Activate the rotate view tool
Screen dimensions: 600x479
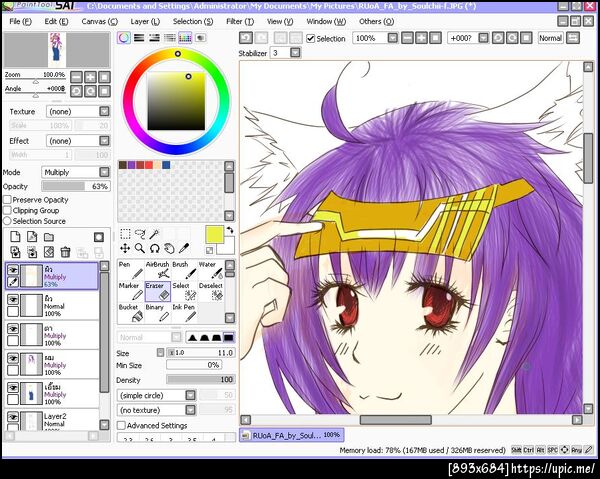coord(154,249)
